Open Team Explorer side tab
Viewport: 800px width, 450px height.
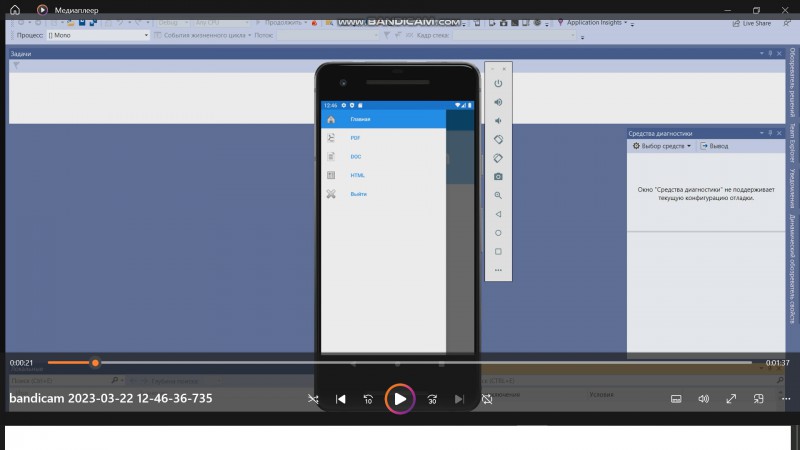(x=792, y=143)
